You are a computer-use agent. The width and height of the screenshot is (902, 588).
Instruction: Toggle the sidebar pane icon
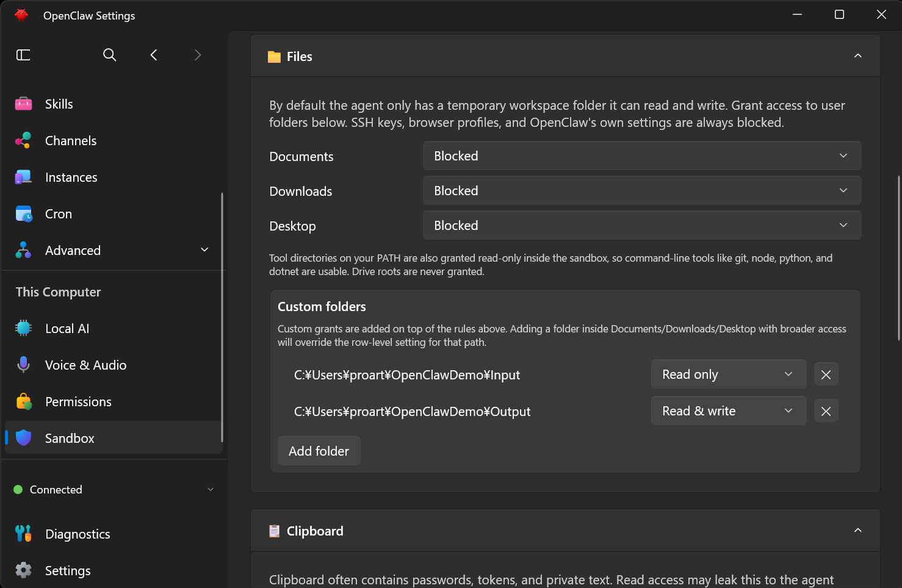[23, 55]
